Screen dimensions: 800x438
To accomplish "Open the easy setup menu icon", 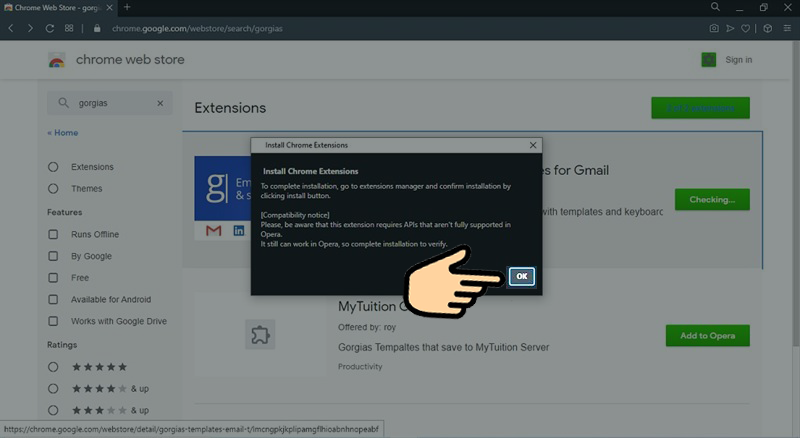I will coord(787,29).
